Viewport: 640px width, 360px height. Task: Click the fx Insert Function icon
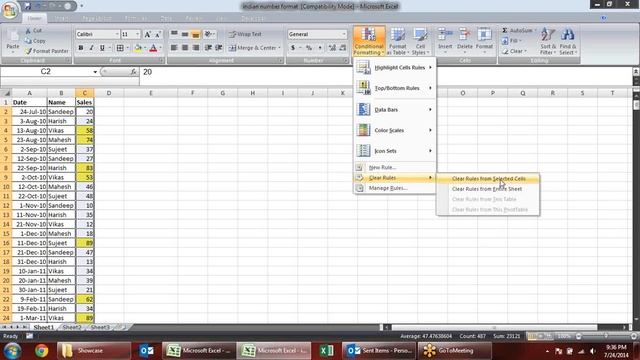[x=133, y=72]
